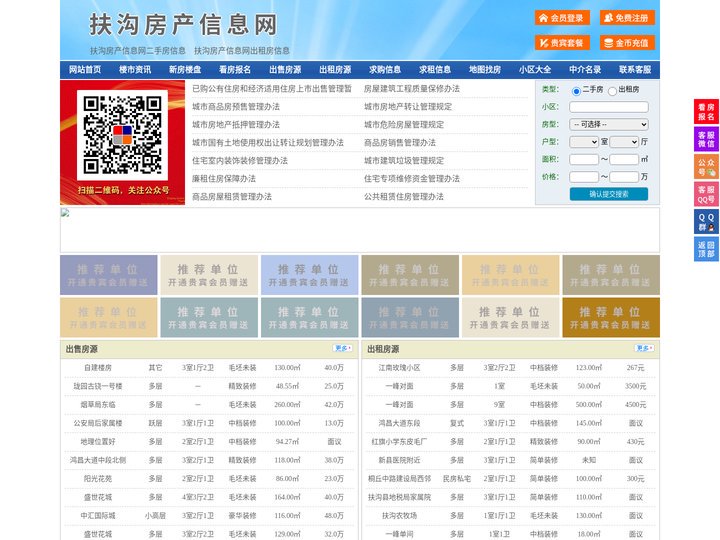This screenshot has width=720, height=540.
Task: Click the QQ群 sidebar icon
Action: 706,222
